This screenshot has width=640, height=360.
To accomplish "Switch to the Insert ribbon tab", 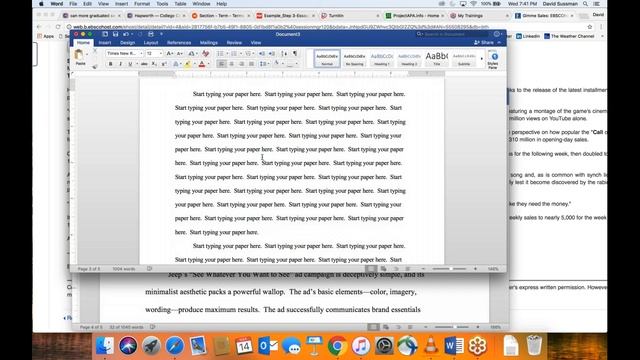I will click(105, 42).
